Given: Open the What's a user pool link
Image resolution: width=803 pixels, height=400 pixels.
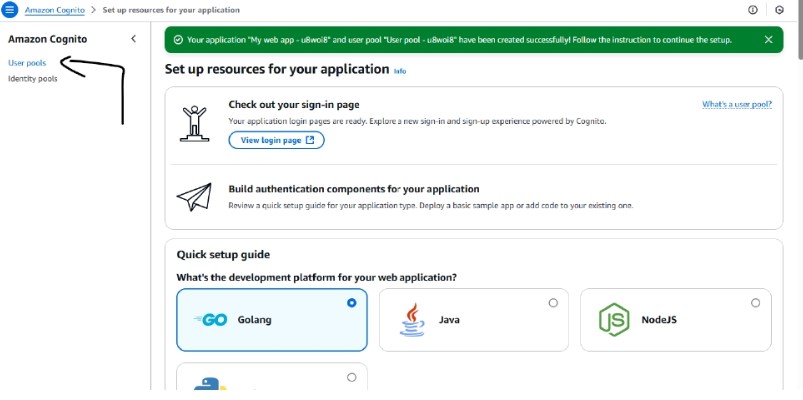Looking at the screenshot, I should pos(736,104).
